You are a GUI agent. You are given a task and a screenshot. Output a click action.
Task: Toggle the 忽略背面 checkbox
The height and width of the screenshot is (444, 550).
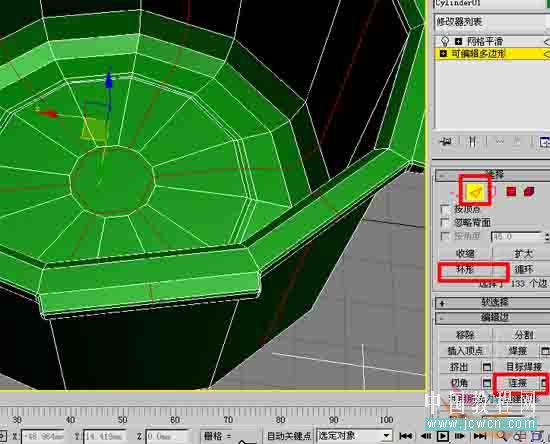pos(445,222)
